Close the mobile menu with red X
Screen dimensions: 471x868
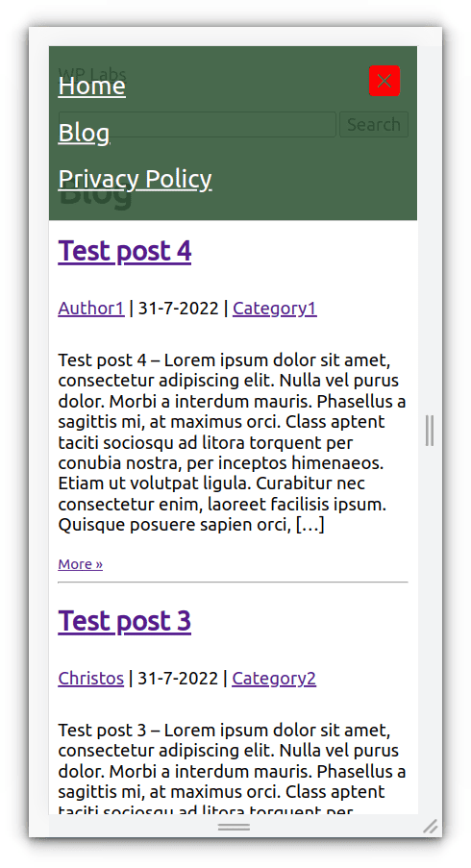tap(384, 81)
